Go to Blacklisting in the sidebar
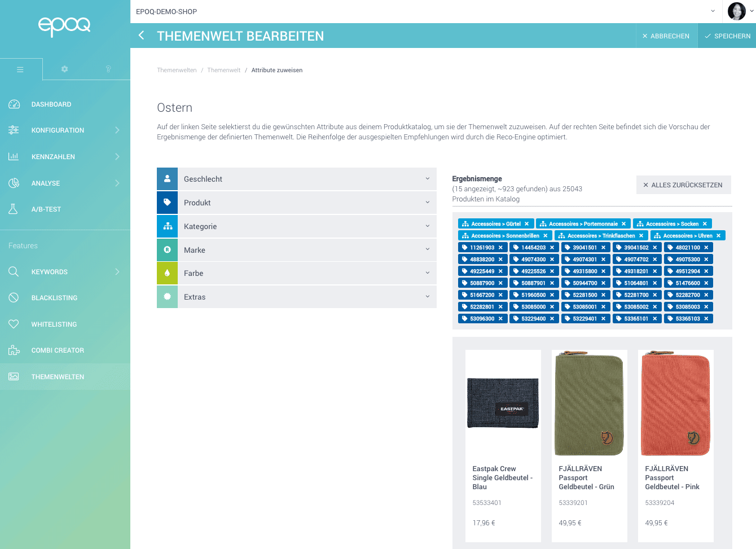Image resolution: width=756 pixels, height=549 pixels. click(x=54, y=298)
